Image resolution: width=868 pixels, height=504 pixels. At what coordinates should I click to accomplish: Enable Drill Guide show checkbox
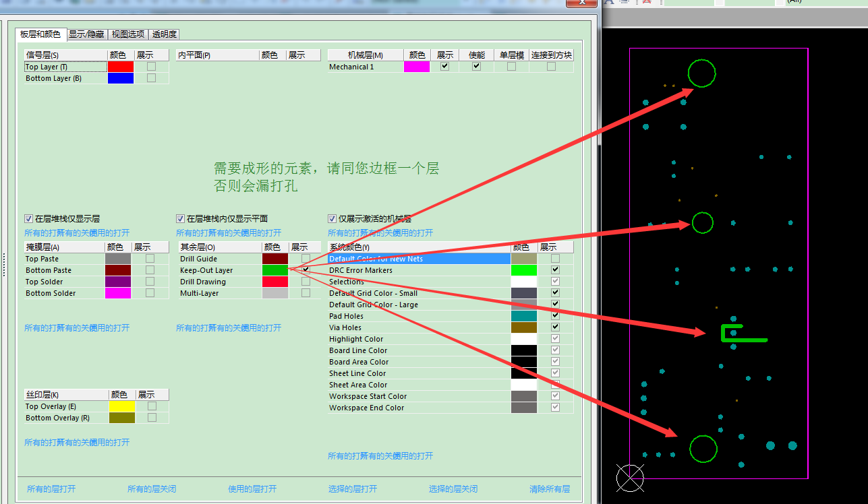point(306,259)
